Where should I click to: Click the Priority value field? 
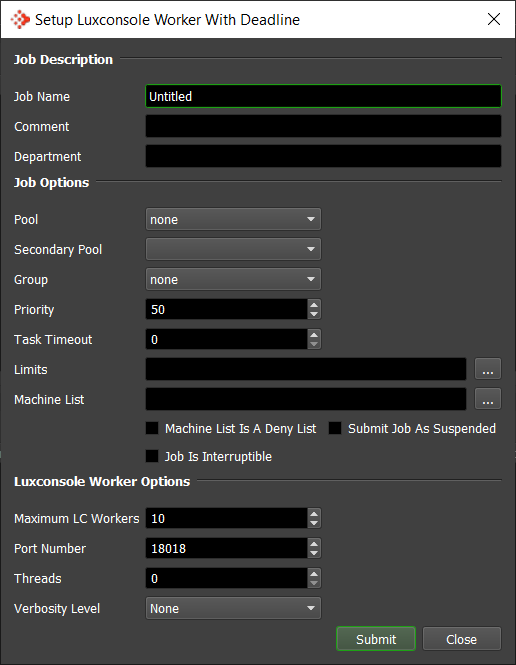(x=226, y=309)
